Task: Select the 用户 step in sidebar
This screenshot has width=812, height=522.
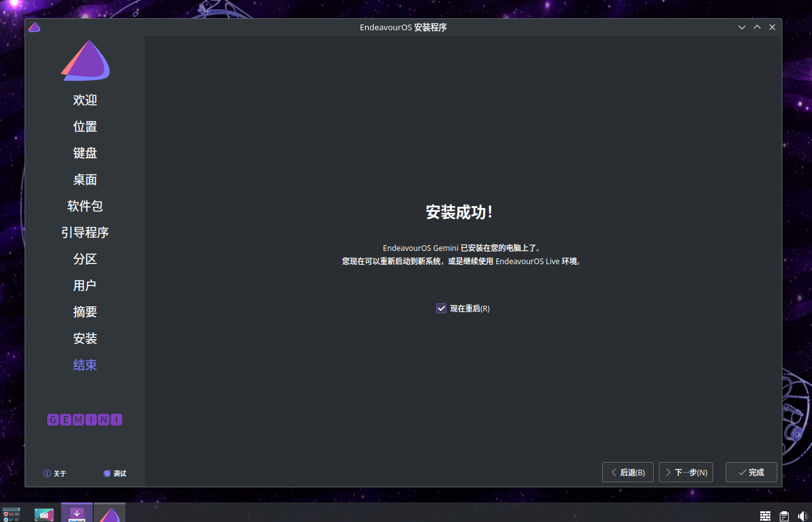Action: (x=85, y=286)
